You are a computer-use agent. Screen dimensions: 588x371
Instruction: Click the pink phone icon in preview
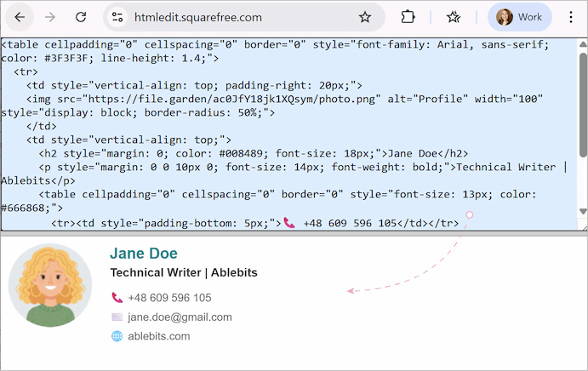[x=117, y=298]
